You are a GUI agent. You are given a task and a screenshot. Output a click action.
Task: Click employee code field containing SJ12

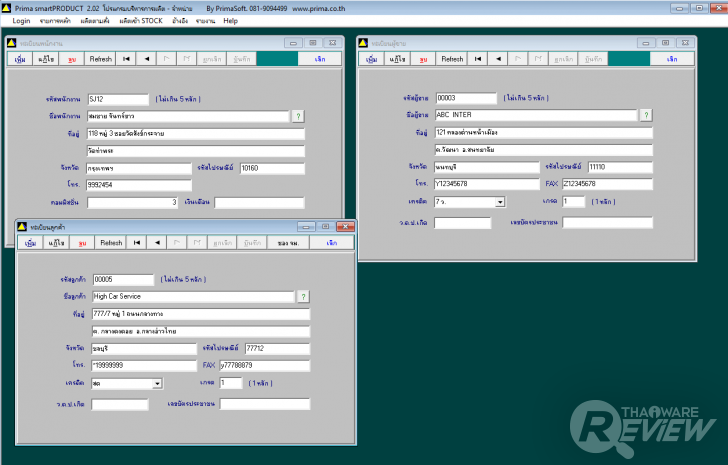(x=118, y=99)
